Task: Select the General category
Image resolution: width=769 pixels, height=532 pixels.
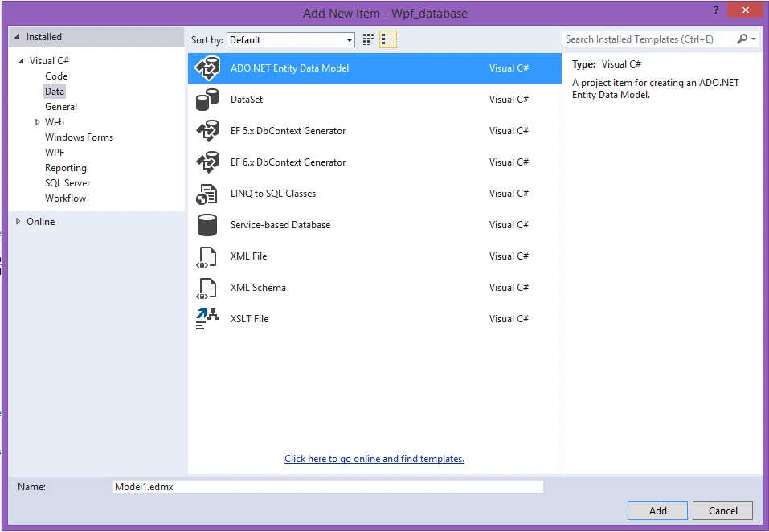Action: click(x=61, y=106)
